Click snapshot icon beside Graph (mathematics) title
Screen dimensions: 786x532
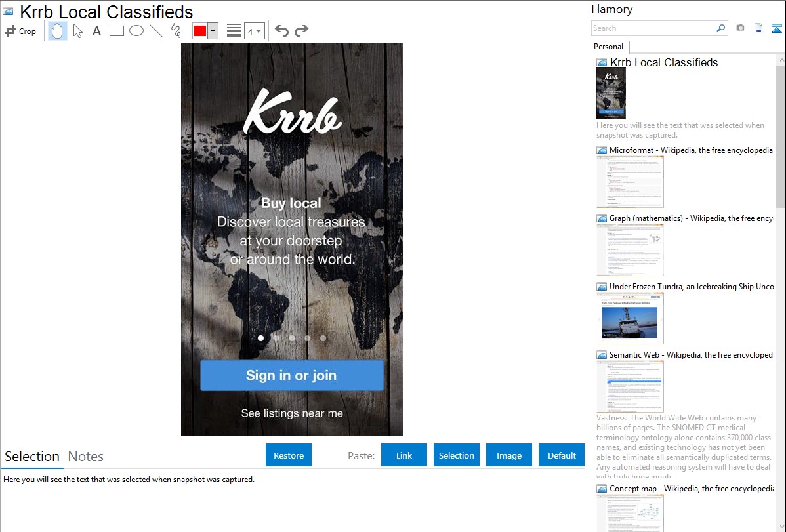(602, 218)
